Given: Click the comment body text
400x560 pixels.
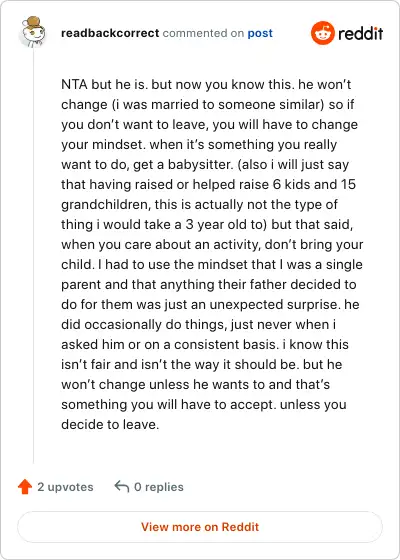Looking at the screenshot, I should click(212, 255).
